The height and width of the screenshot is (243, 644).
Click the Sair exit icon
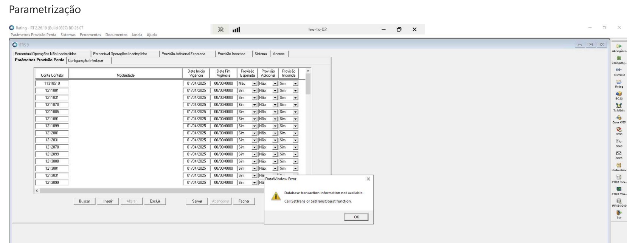point(619,213)
